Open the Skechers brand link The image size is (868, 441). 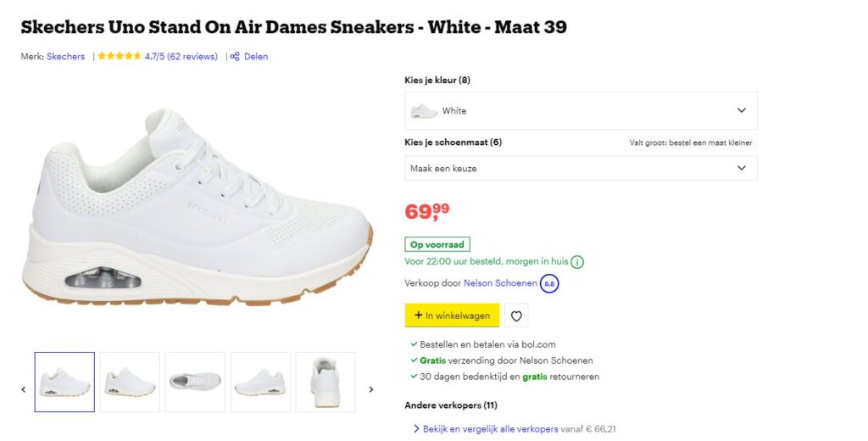pos(66,57)
